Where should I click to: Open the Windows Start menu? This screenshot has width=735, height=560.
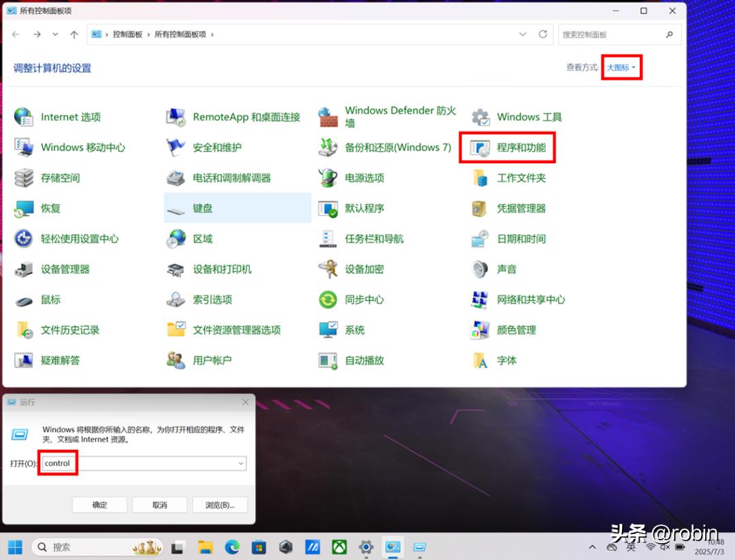click(15, 547)
